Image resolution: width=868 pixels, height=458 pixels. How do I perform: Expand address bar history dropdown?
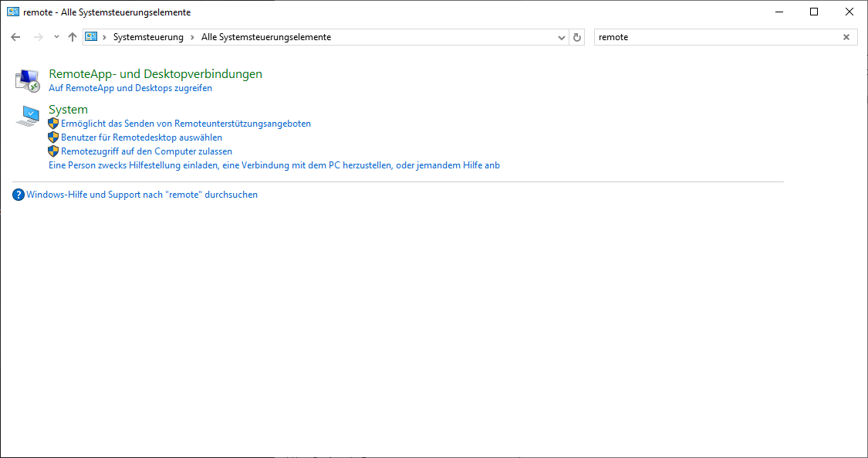tap(562, 37)
